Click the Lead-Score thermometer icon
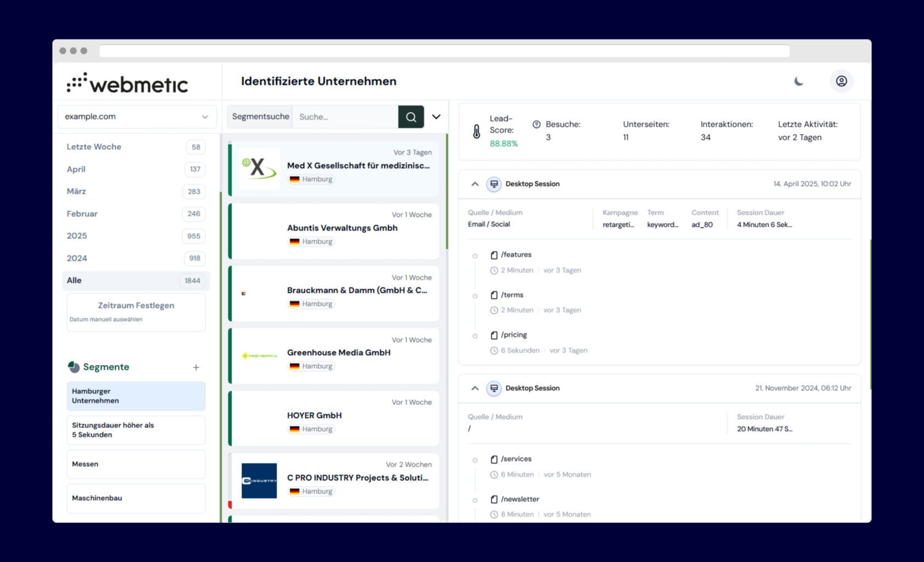 coord(477,131)
